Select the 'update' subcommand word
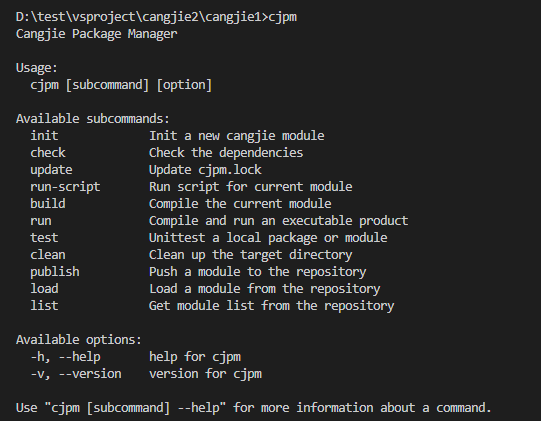The width and height of the screenshot is (541, 421). coord(51,170)
